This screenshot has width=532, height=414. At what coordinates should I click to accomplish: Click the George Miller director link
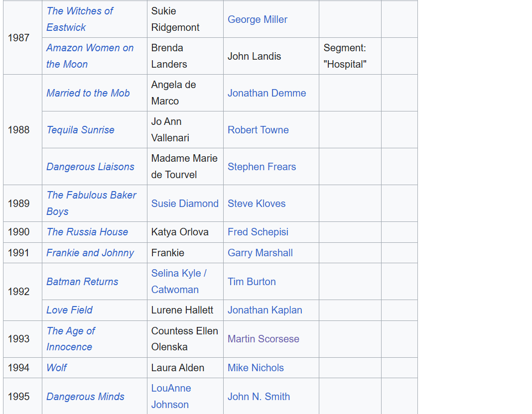pos(257,19)
